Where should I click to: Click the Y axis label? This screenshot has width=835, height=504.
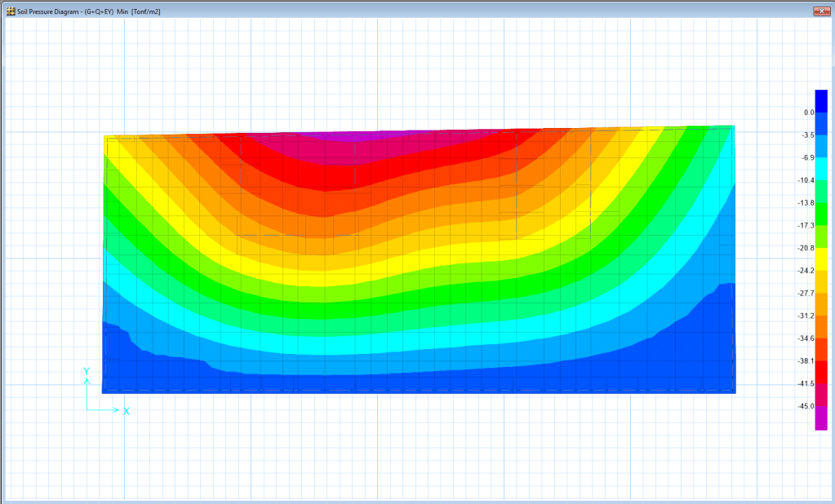[x=86, y=371]
